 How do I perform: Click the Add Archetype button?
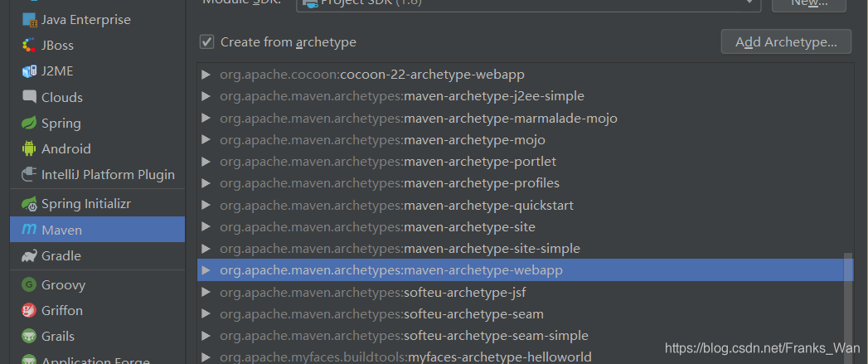pyautogui.click(x=786, y=42)
